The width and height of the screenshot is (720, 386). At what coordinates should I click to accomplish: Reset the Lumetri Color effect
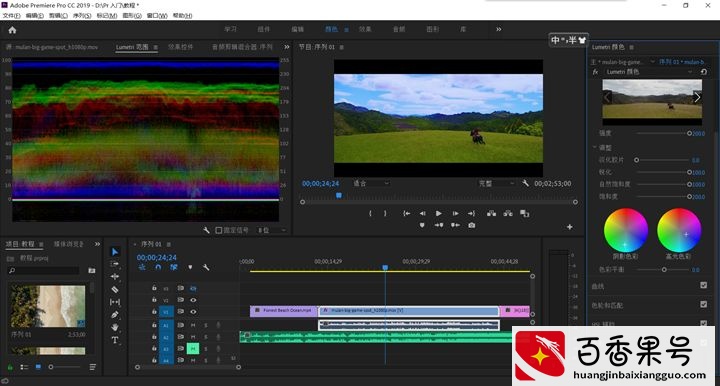coord(703,72)
